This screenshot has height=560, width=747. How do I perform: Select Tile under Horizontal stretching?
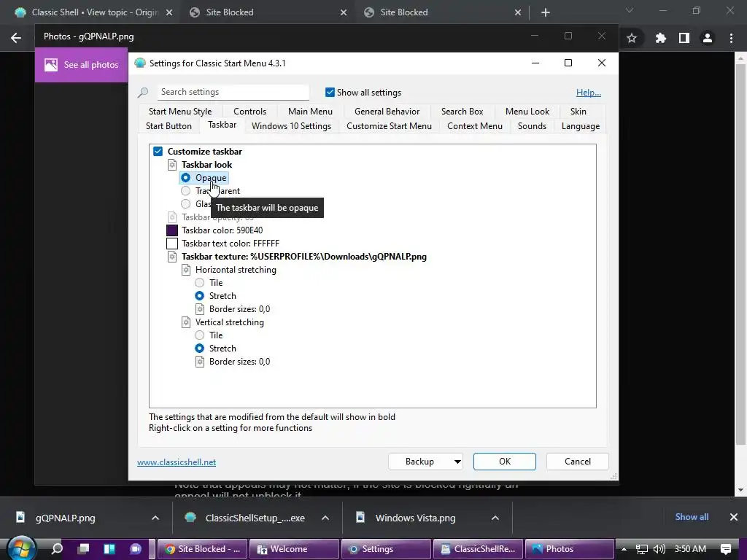(x=200, y=283)
